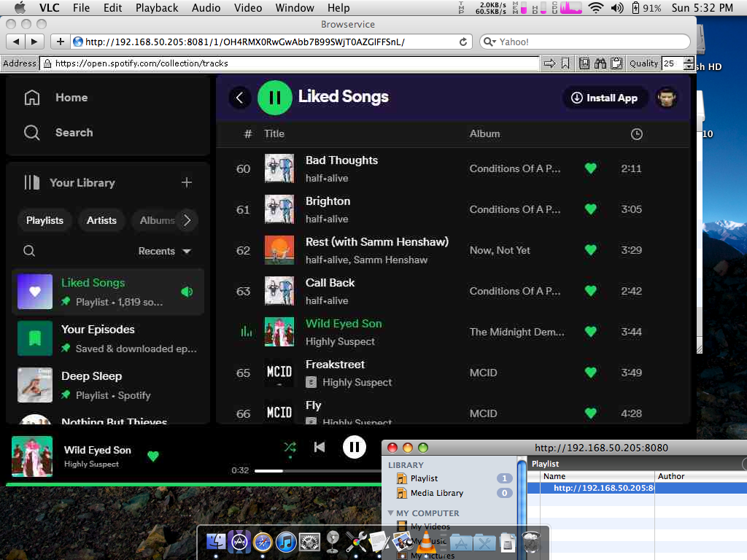Navigate forward in the outer browser
Image resolution: width=747 pixels, height=560 pixels.
pos(34,42)
